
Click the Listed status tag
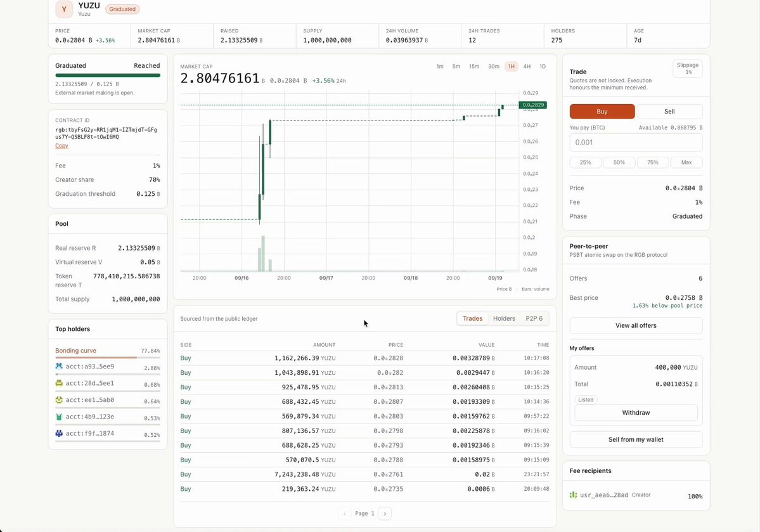tap(586, 399)
